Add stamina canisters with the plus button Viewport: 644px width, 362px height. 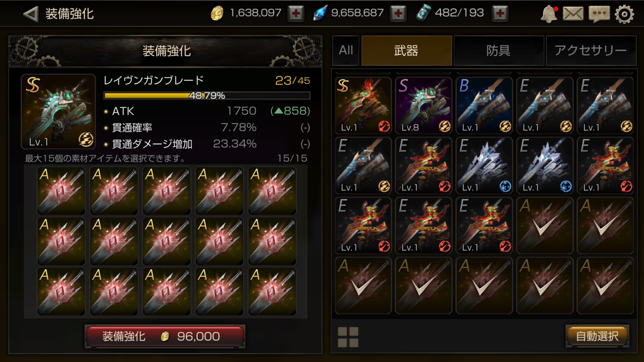(x=500, y=13)
